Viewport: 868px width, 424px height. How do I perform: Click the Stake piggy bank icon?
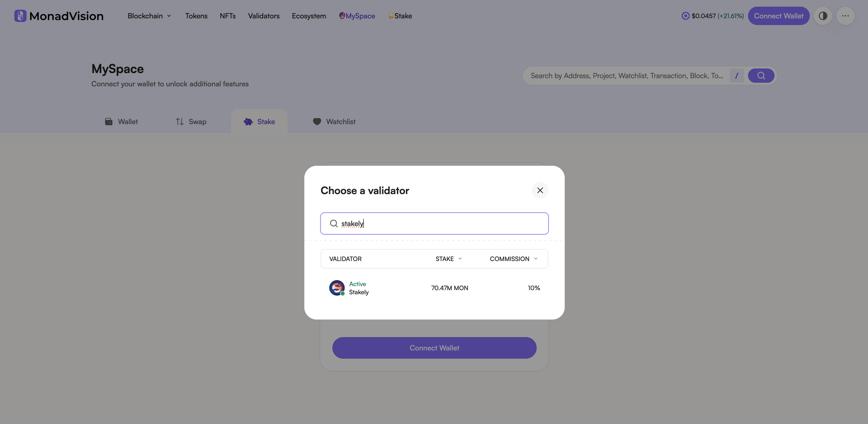pyautogui.click(x=248, y=121)
